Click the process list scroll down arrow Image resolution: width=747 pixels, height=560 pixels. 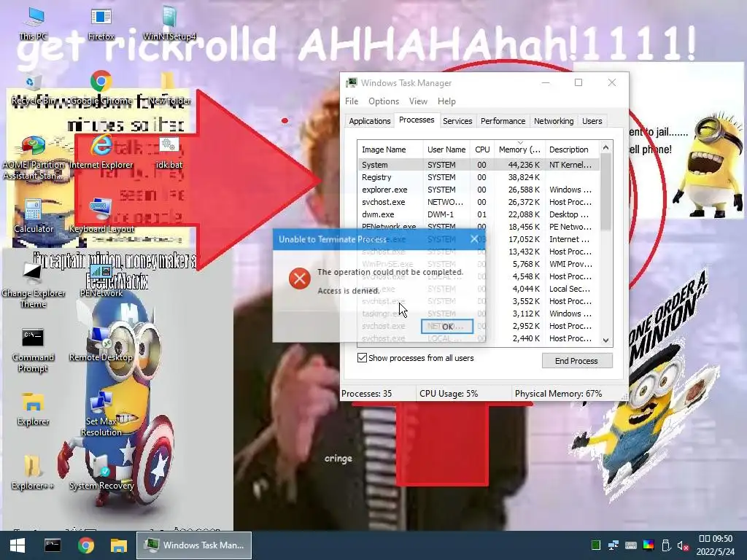[x=605, y=340]
